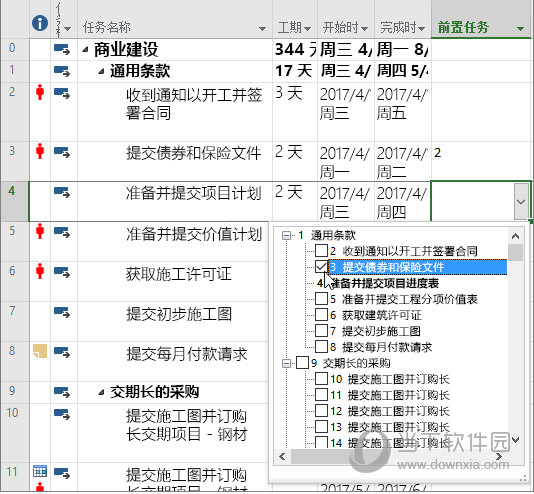The image size is (534, 494).
Task: Uncheck task 3 提交债券和保险文件 checkbox
Action: (321, 267)
